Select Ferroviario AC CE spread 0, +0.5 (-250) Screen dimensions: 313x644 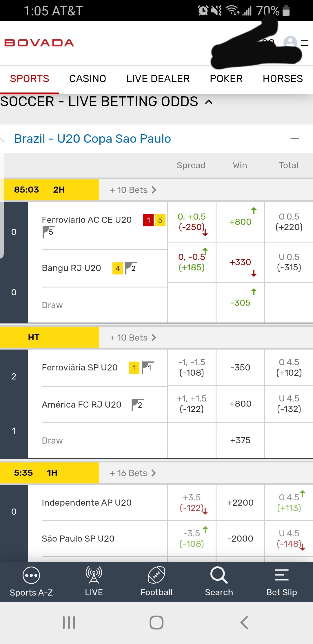(x=192, y=222)
